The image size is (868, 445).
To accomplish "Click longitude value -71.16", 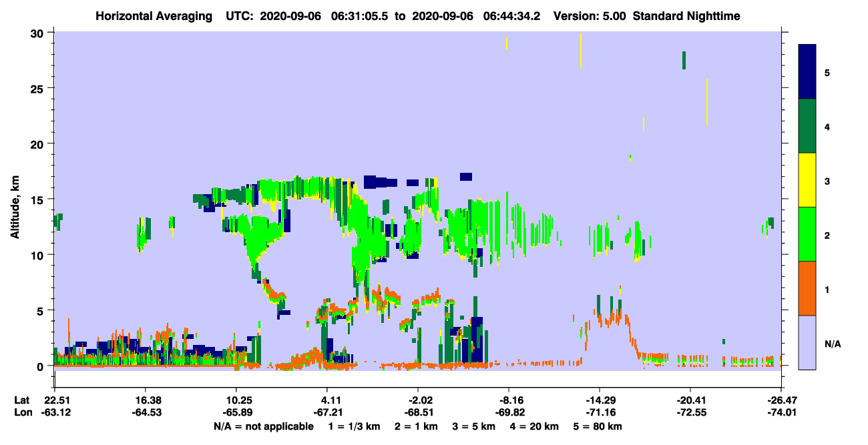I will point(600,413).
